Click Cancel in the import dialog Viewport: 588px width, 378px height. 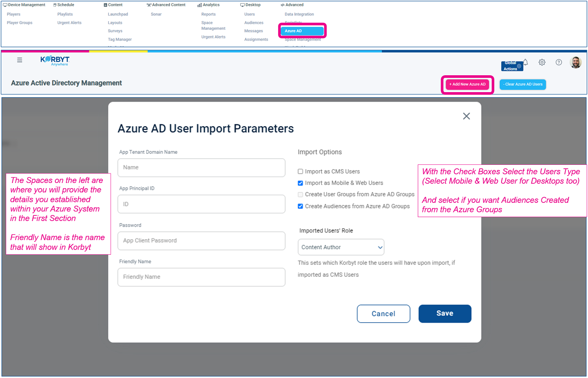(383, 314)
